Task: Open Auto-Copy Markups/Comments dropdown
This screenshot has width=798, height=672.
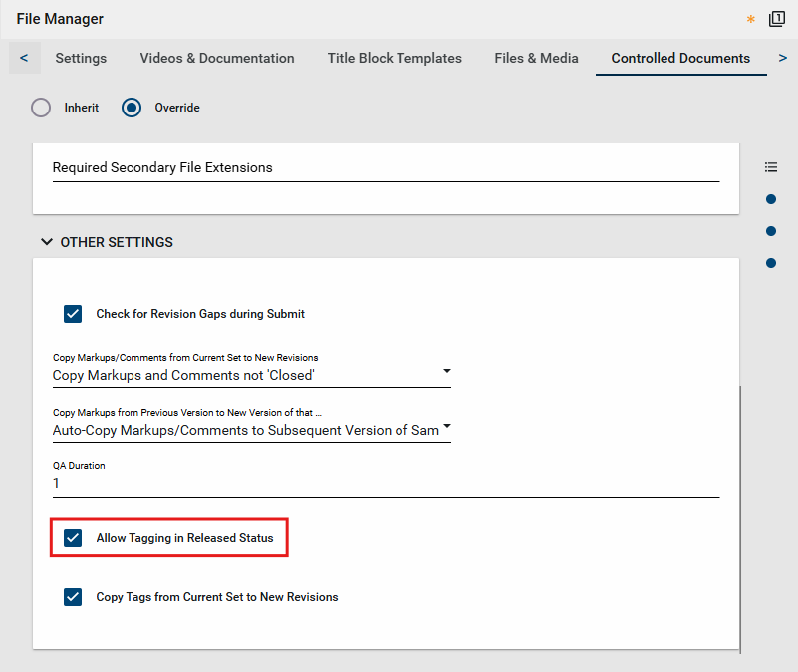Action: click(x=251, y=430)
